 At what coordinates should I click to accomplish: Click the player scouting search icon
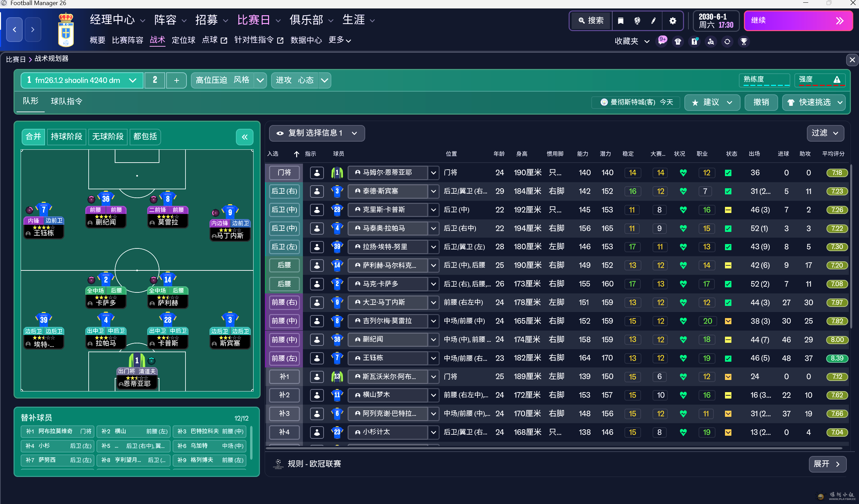tap(711, 41)
